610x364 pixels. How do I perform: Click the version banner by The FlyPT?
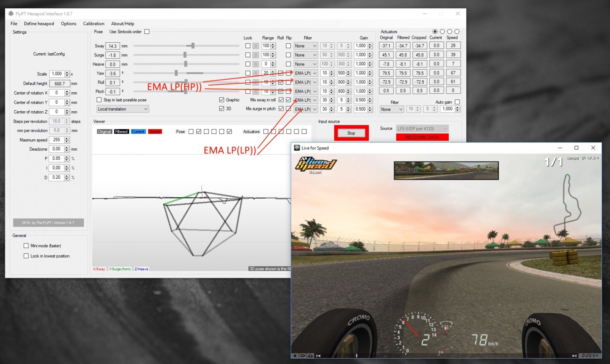tap(48, 223)
